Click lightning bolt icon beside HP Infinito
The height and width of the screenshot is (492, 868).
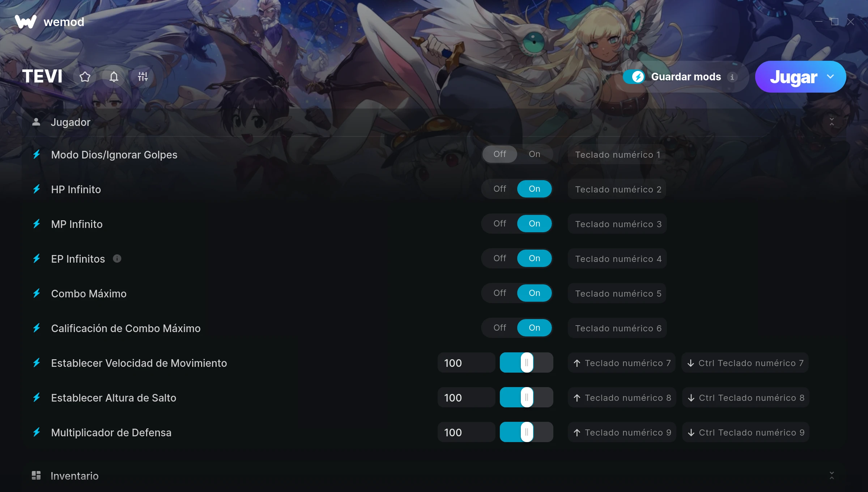37,189
